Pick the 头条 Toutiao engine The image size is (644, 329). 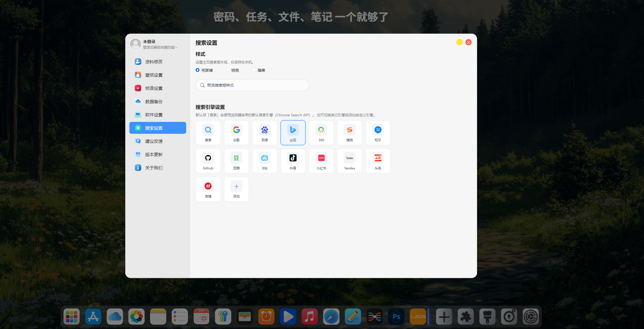click(378, 161)
